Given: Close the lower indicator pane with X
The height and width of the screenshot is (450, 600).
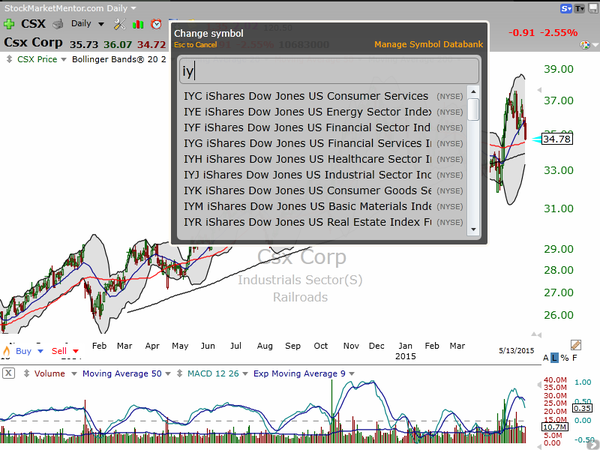Looking at the screenshot, I should click(8, 373).
